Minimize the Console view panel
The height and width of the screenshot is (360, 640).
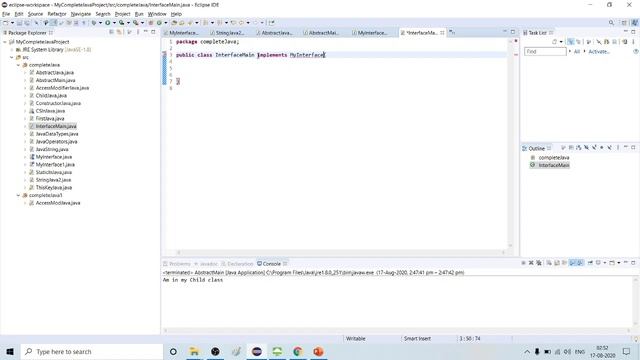[x=626, y=262]
